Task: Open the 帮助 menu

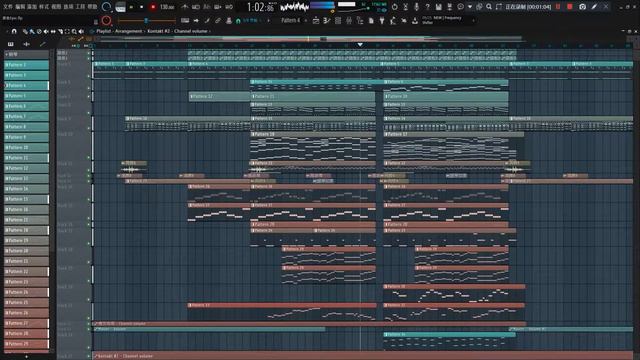Action: 92,7
